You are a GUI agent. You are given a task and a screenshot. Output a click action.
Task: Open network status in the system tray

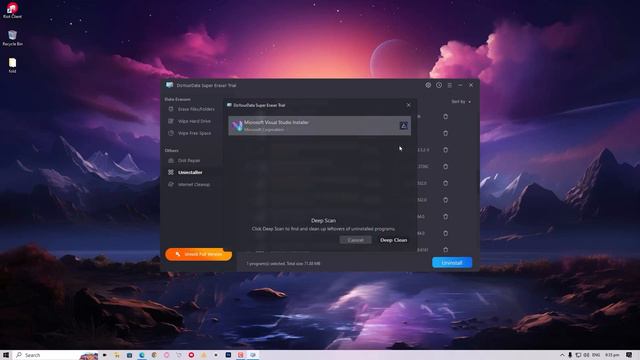tap(578, 355)
